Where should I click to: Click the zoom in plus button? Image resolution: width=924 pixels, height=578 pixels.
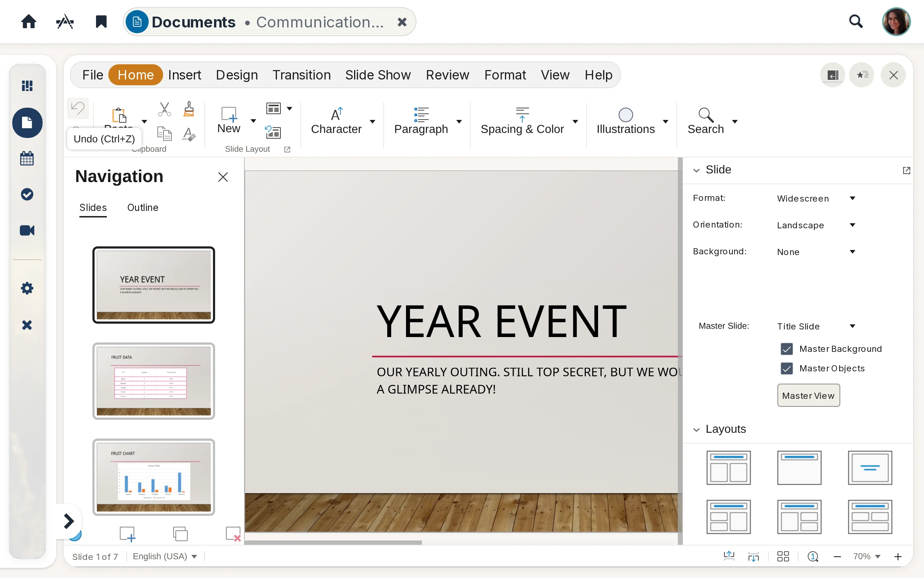pos(898,557)
